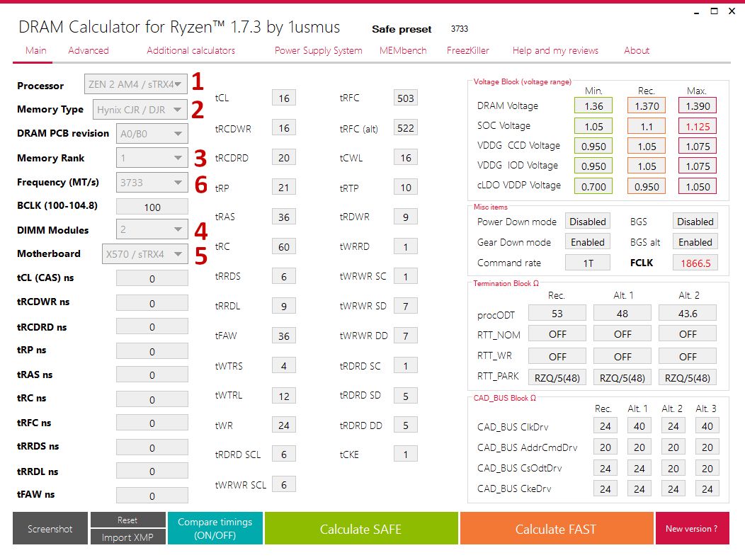Click the tRFC ns input field

click(152, 423)
